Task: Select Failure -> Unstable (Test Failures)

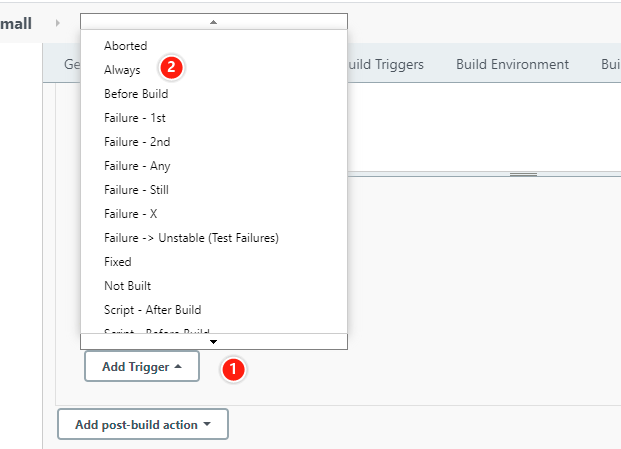Action: pyautogui.click(x=191, y=238)
